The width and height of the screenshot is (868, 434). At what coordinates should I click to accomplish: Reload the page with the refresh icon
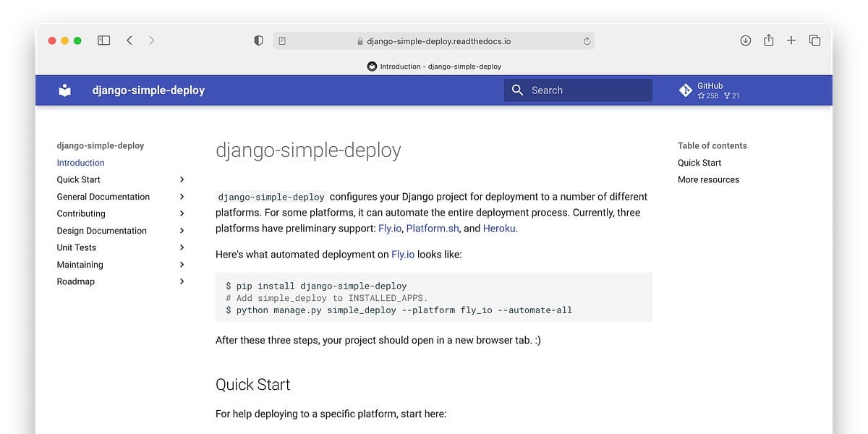click(587, 41)
